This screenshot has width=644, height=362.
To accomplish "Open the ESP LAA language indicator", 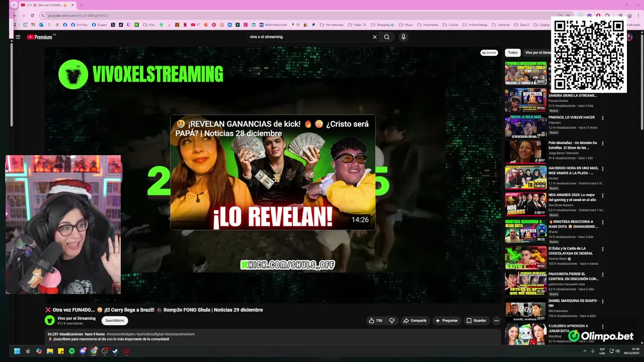I will click(602, 351).
